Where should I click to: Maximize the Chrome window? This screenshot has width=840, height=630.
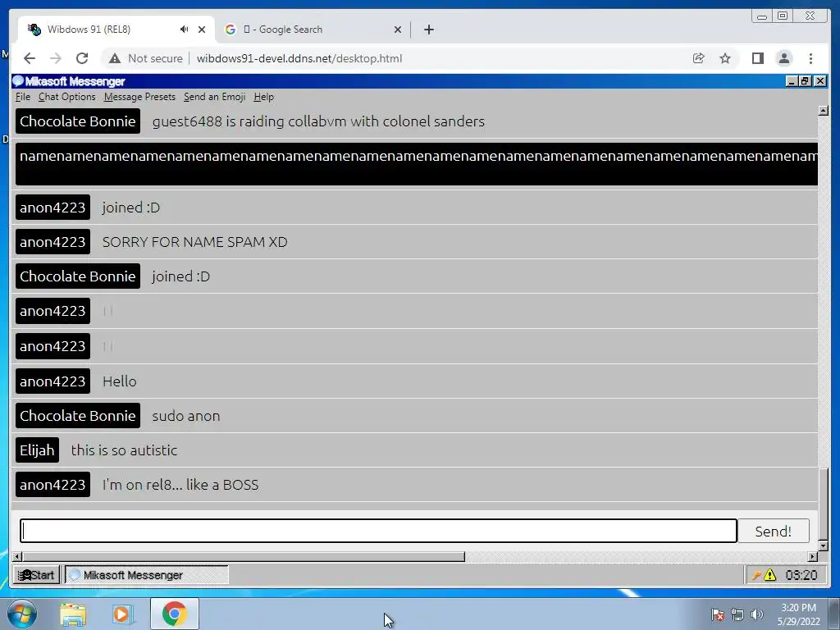[783, 16]
